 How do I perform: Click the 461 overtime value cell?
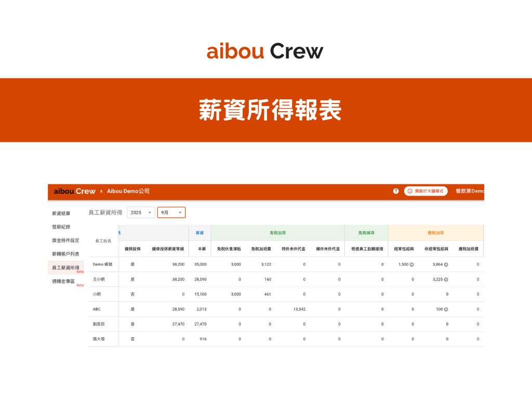click(268, 294)
